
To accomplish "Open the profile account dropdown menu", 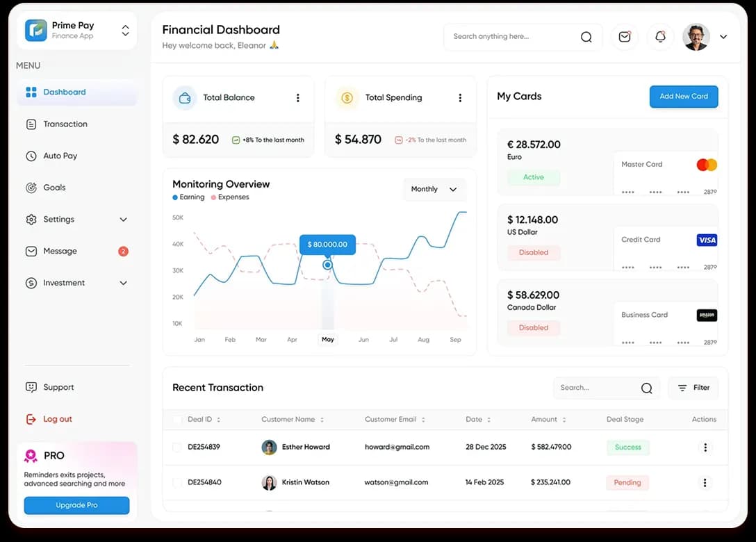I will tap(723, 37).
